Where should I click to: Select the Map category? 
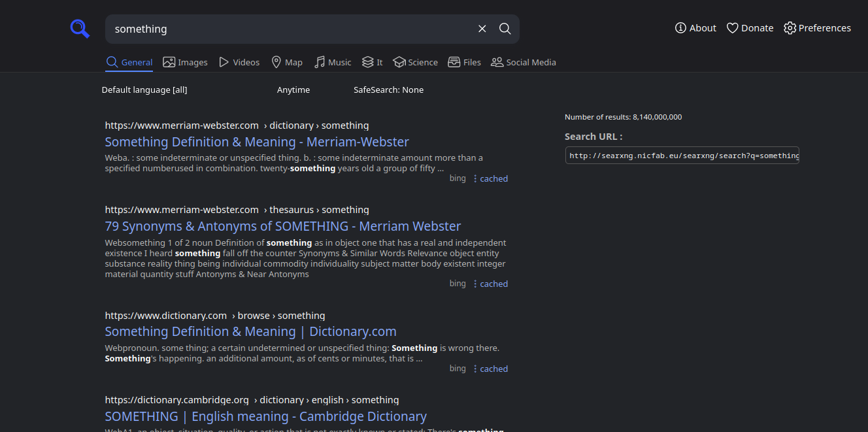coord(286,62)
